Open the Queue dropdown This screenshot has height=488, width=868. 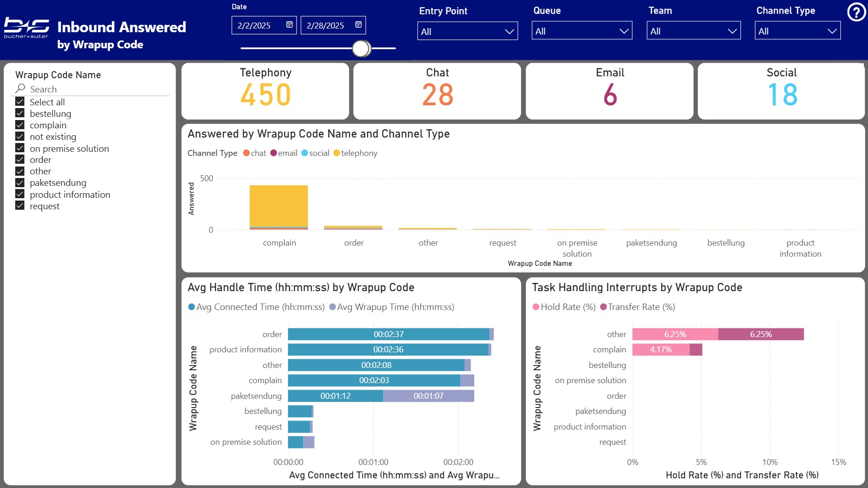click(x=582, y=31)
